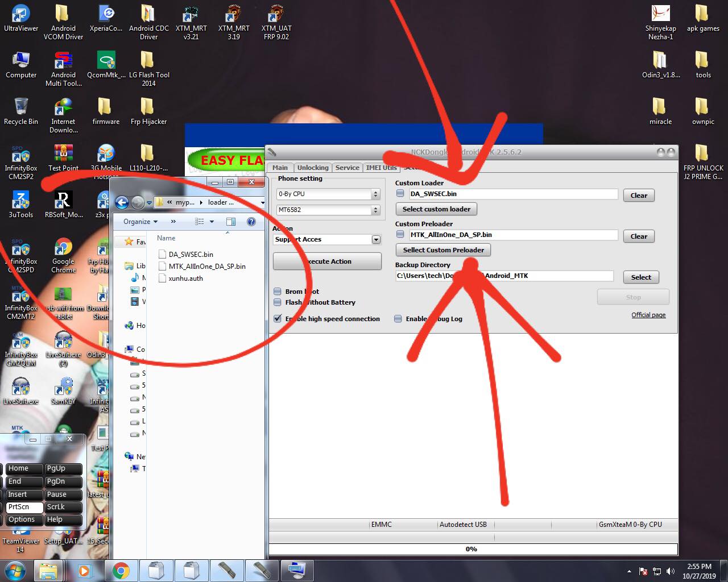Switch to the Main tab
The height and width of the screenshot is (582, 728).
(280, 168)
